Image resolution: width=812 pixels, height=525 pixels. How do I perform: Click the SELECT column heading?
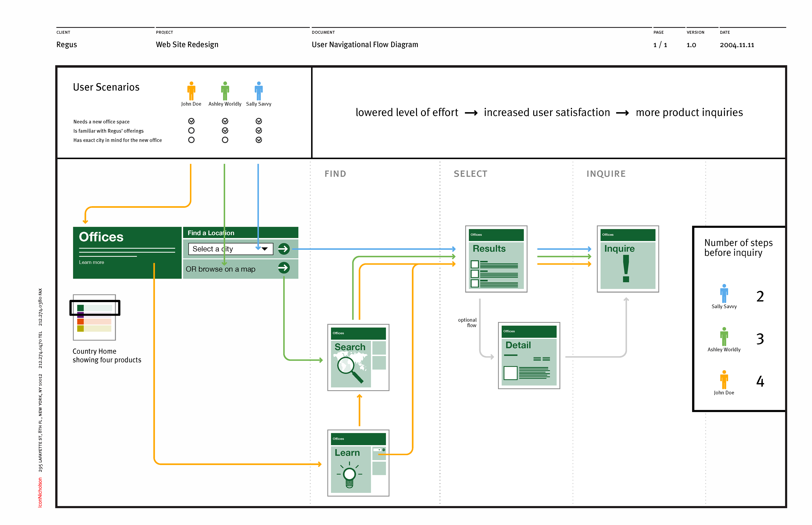(470, 174)
